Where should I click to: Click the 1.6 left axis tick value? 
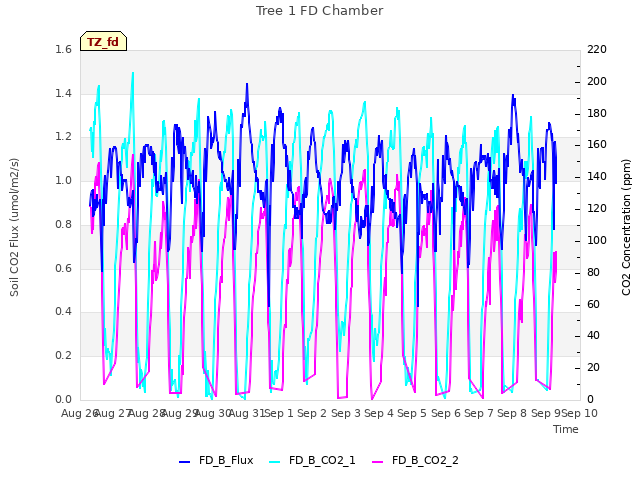coord(63,49)
